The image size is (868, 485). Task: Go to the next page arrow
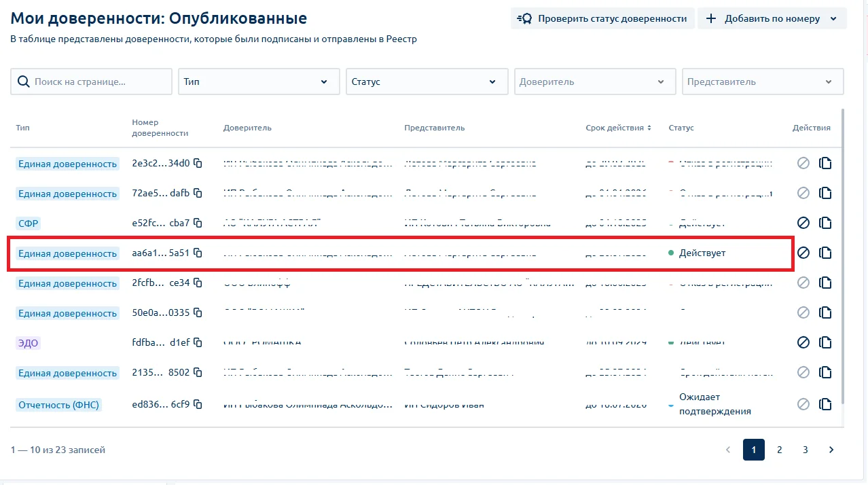pyautogui.click(x=831, y=450)
